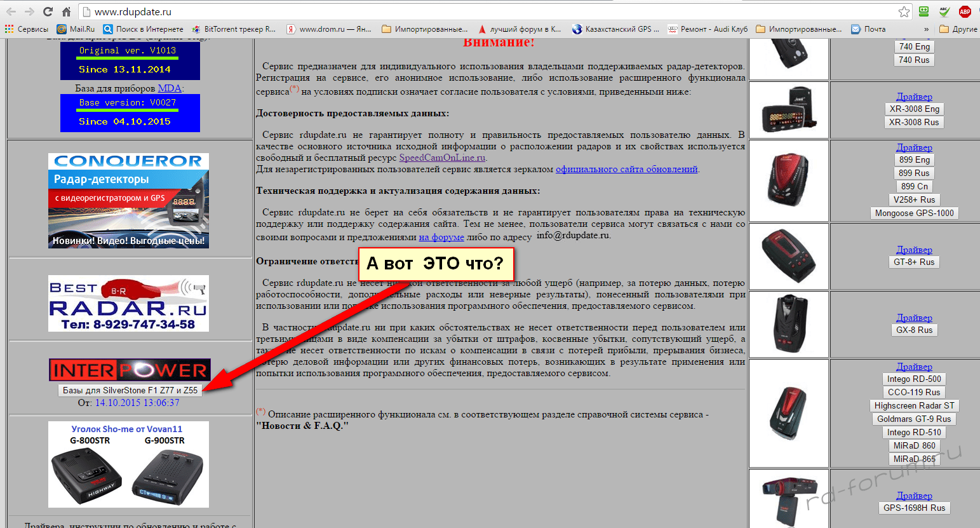Image resolution: width=980 pixels, height=528 pixels.
Task: Open the Mail.Ru bookmark
Action: pyautogui.click(x=76, y=29)
